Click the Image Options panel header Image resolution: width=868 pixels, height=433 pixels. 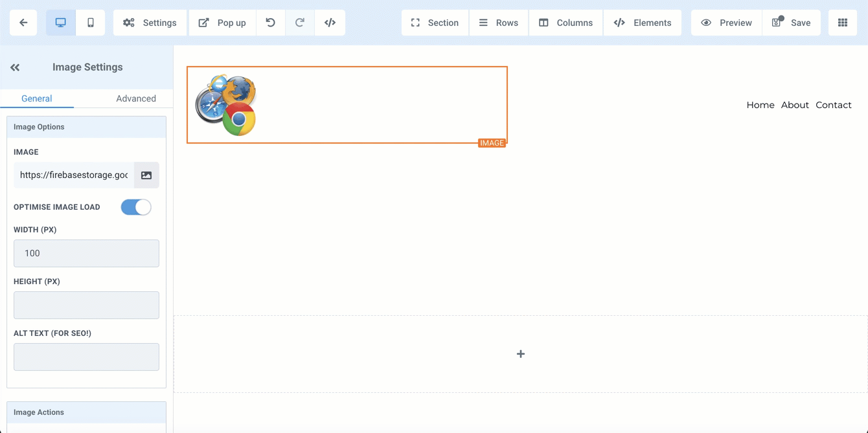coord(86,127)
